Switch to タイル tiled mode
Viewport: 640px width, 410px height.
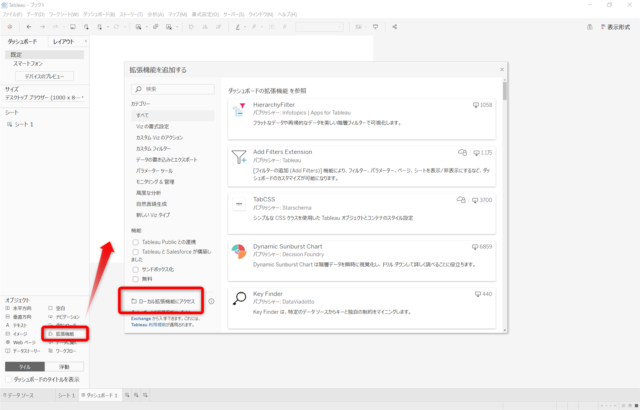pyautogui.click(x=25, y=367)
